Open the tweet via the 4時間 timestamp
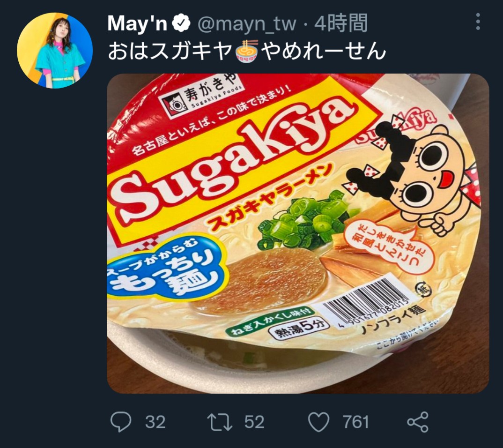The height and width of the screenshot is (448, 503). click(340, 24)
